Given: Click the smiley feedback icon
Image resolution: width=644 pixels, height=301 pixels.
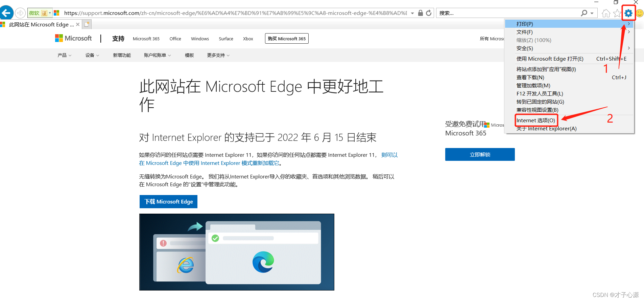Looking at the screenshot, I should [x=640, y=13].
